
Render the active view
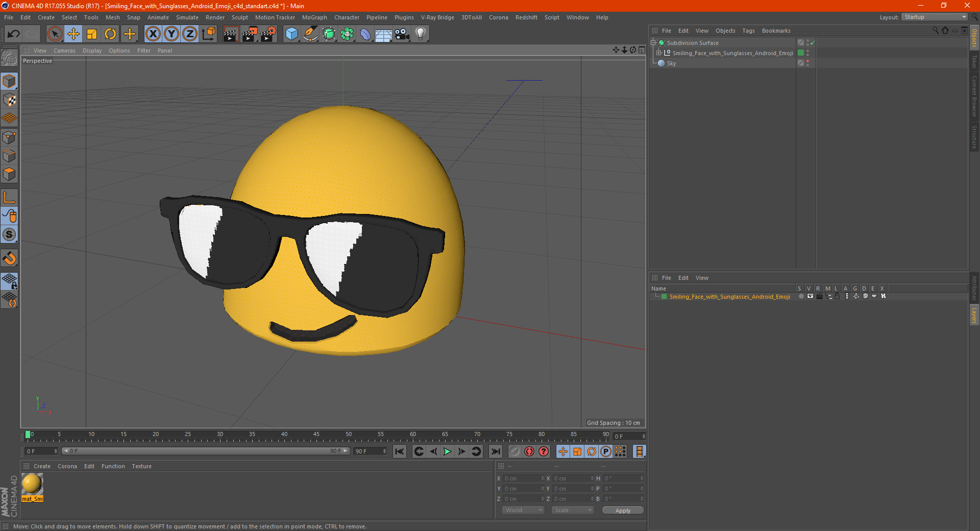[x=231, y=34]
